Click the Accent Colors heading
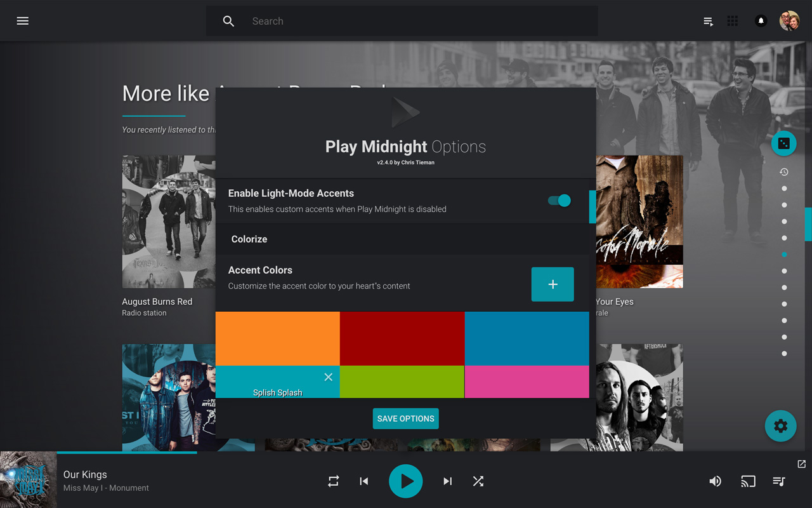 [x=260, y=270]
